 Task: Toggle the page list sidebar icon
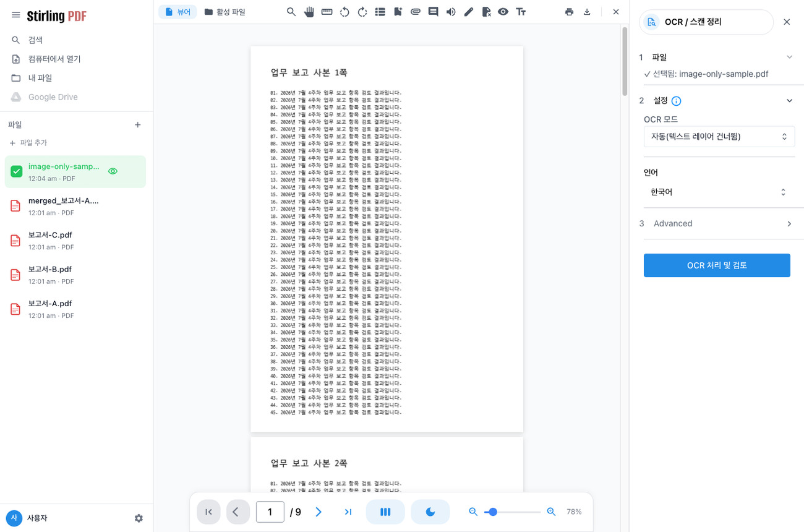(380, 12)
